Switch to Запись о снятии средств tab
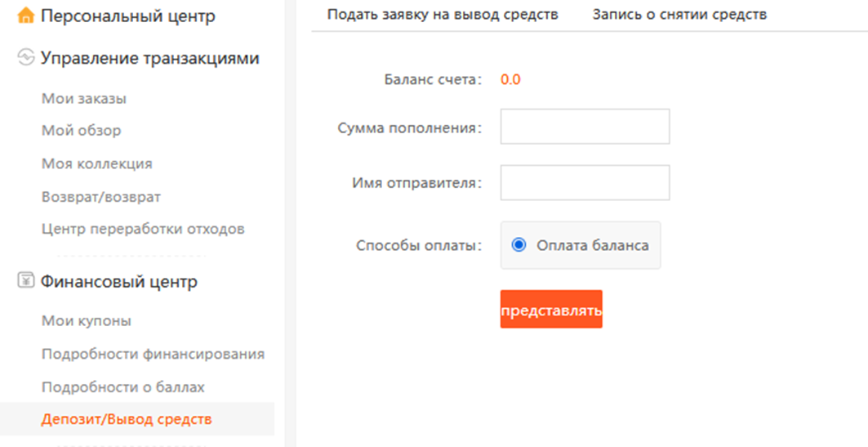The image size is (868, 447). (679, 15)
